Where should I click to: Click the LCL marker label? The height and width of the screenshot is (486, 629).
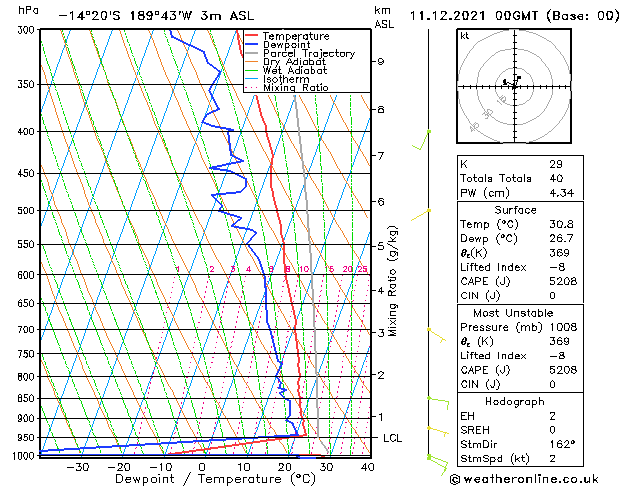click(392, 438)
